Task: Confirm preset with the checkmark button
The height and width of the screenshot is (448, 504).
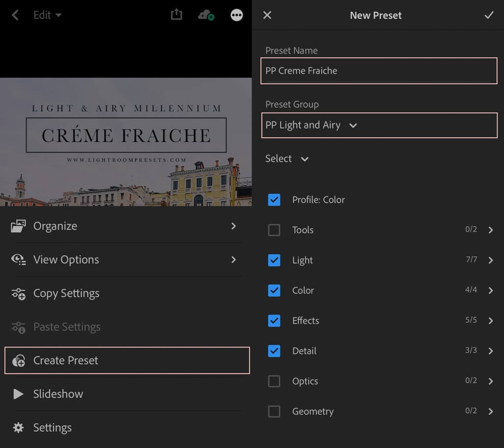Action: (489, 15)
